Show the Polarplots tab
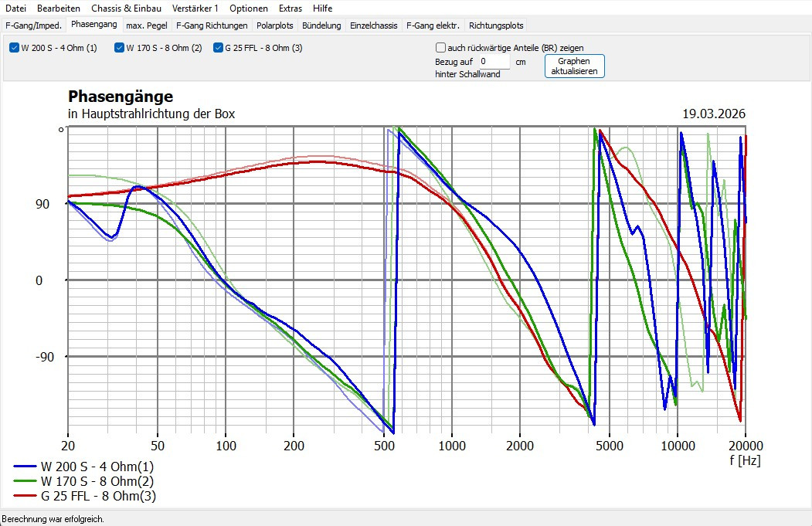 point(274,25)
